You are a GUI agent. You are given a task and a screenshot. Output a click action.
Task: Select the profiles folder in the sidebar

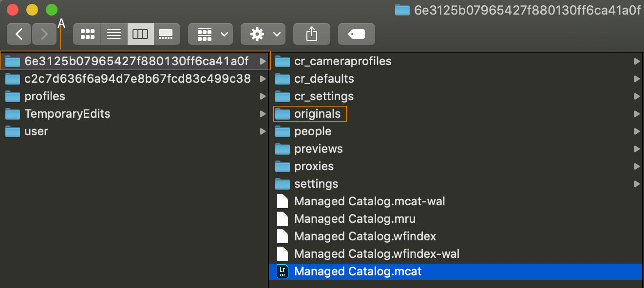point(45,96)
